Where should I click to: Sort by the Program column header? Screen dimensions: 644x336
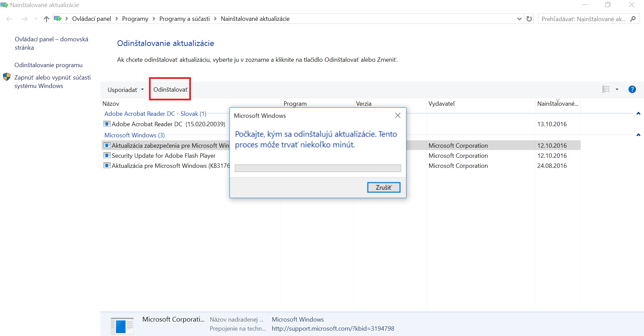click(x=318, y=104)
